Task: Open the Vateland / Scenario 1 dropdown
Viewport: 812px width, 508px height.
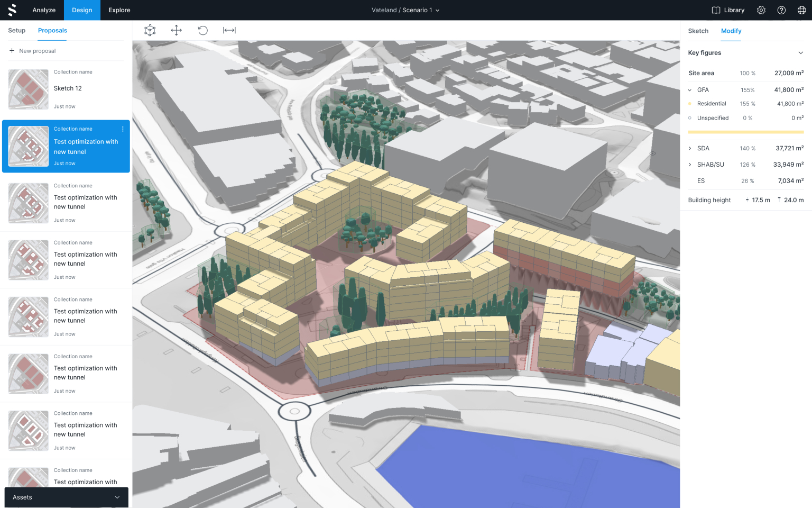Action: (405, 10)
